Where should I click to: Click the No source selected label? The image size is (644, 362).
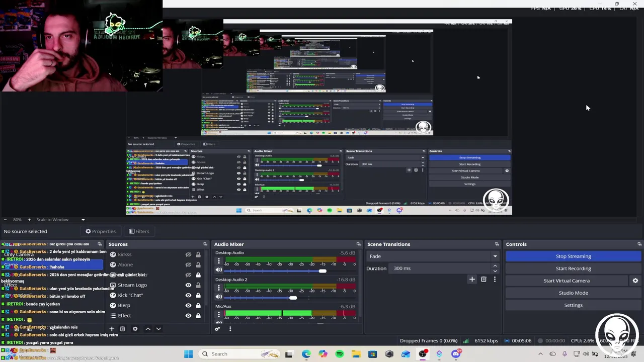pyautogui.click(x=25, y=231)
